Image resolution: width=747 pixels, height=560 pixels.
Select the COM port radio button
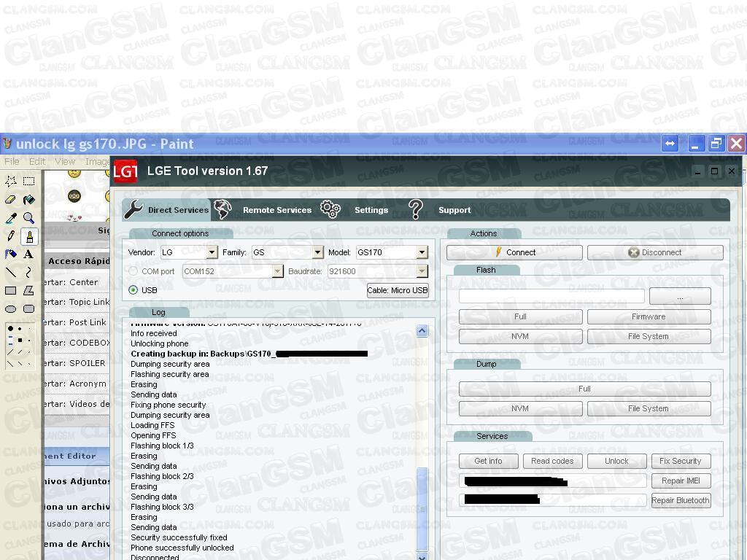[x=133, y=271]
